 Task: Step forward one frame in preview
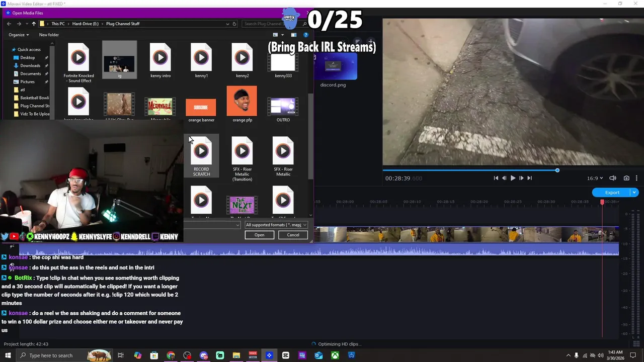click(521, 178)
